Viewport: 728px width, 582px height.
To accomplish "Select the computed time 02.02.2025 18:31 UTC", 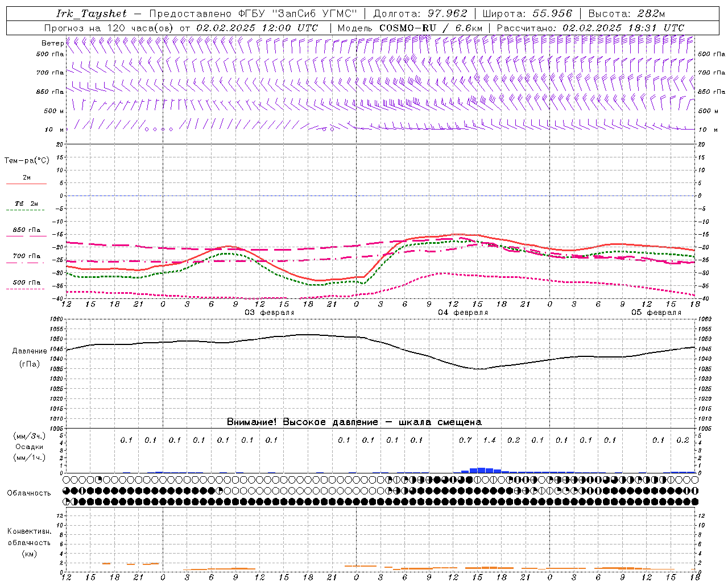I will (623, 28).
